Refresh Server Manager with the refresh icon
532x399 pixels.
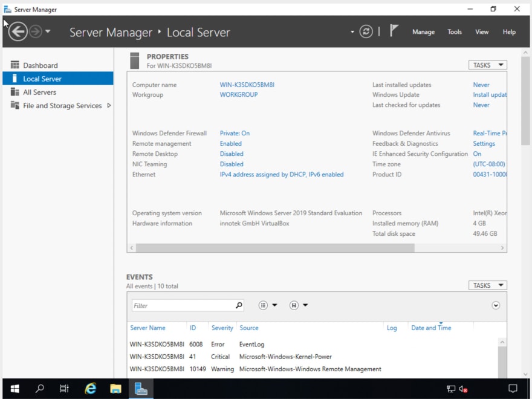366,31
